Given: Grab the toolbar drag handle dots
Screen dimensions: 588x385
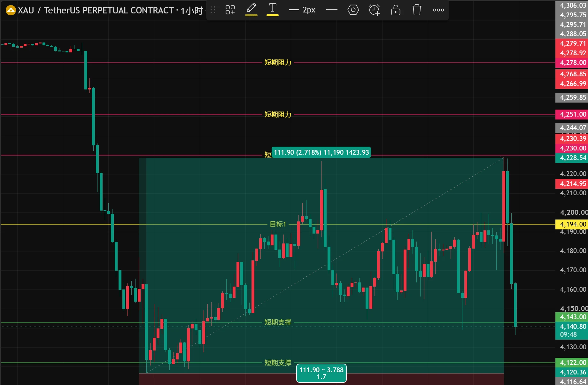Looking at the screenshot, I should [x=213, y=10].
